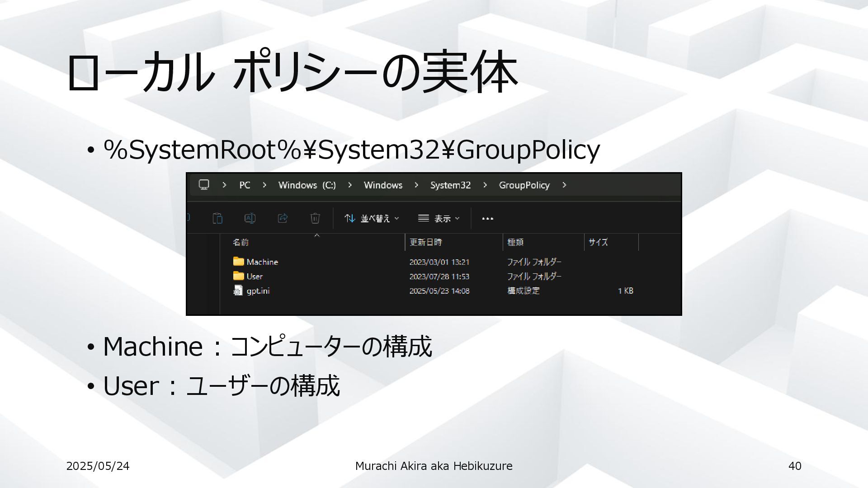This screenshot has width=868, height=488.
Task: Click the Rename icon in toolbar
Action: (250, 218)
